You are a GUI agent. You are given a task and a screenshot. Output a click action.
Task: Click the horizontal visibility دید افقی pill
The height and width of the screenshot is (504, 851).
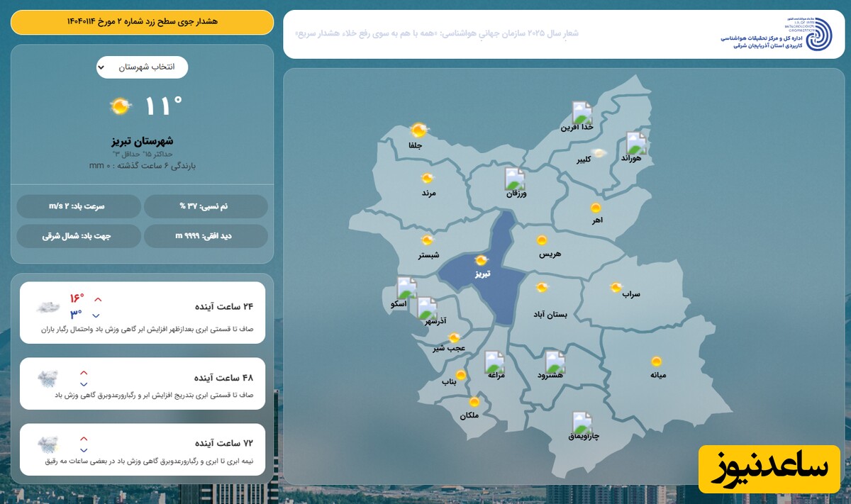(x=206, y=236)
